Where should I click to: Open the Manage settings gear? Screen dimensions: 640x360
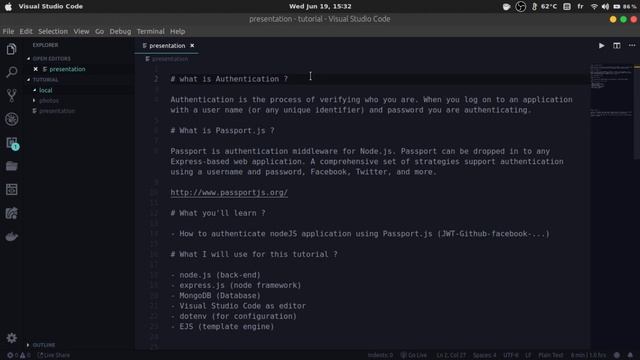click(x=11, y=338)
